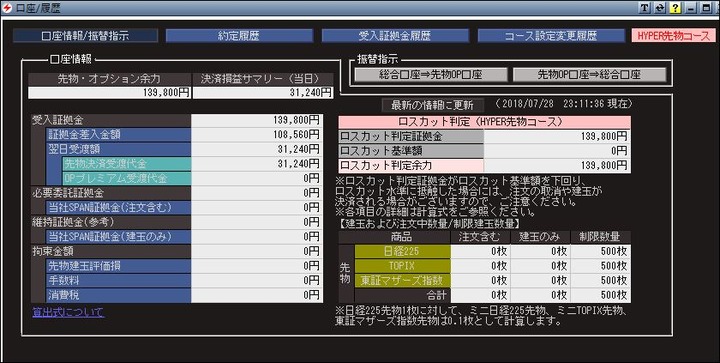Click the 制限数量 column header
720x363 pixels.
coord(601,237)
